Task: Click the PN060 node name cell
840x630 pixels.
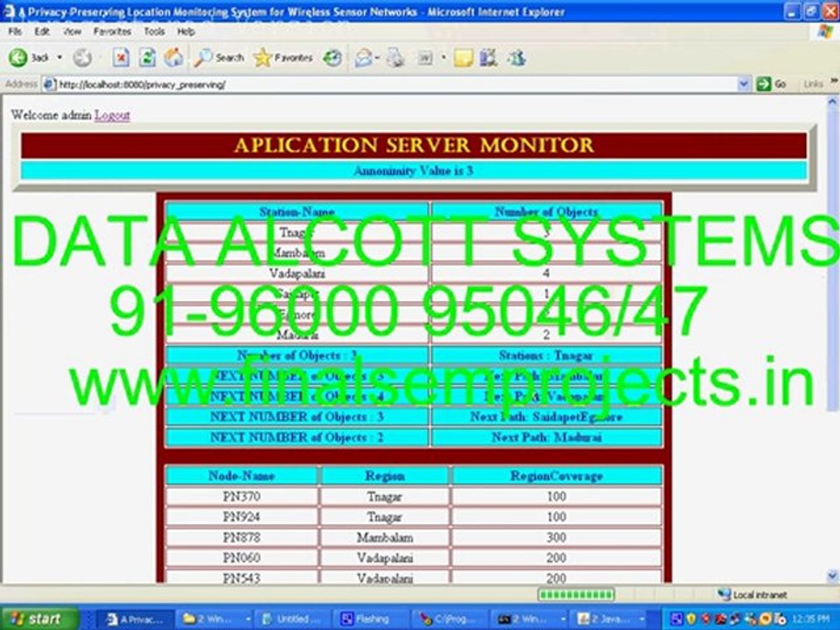Action: tap(241, 557)
